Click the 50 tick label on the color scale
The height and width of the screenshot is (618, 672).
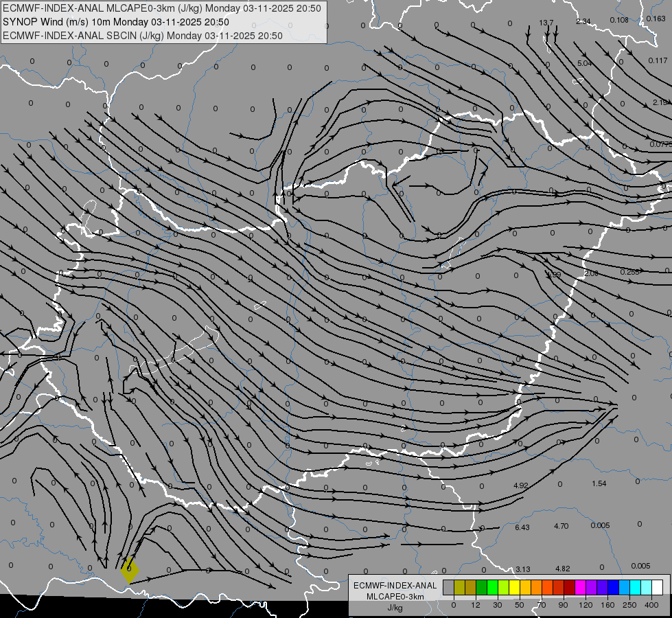520,605
